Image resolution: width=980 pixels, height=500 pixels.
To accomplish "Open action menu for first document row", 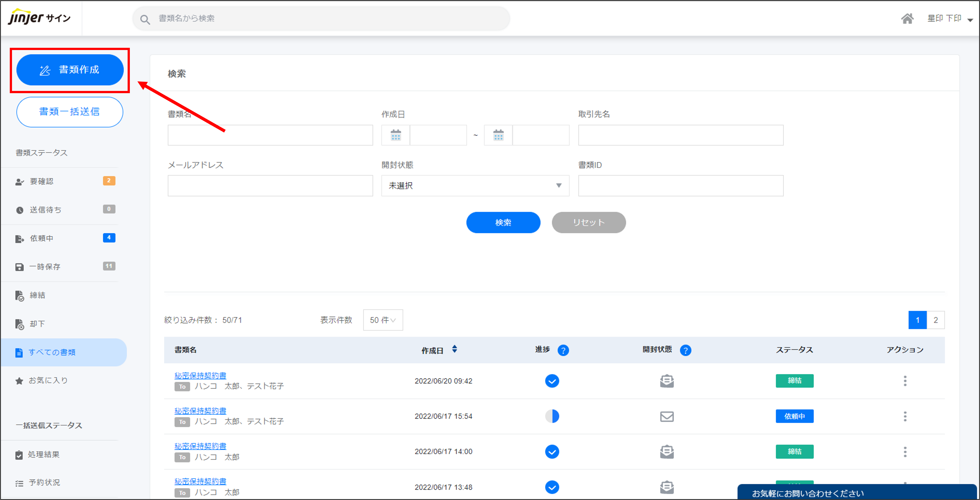I will pos(905,381).
